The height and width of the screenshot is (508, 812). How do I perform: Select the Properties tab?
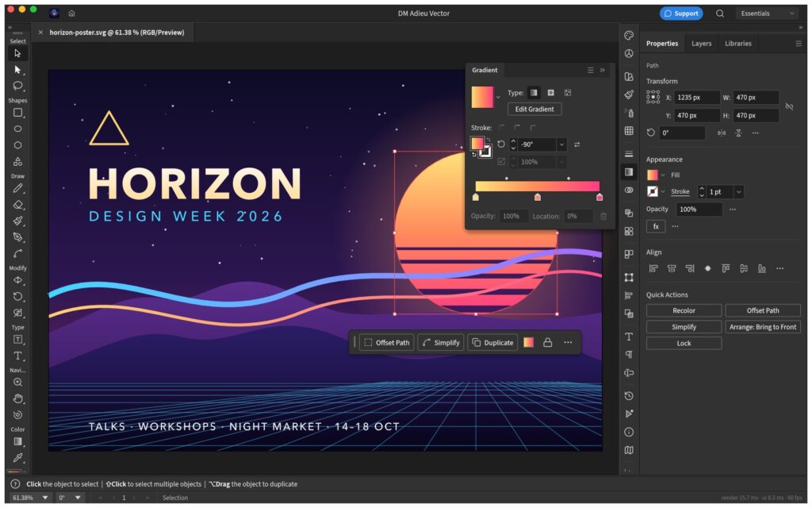[x=662, y=44]
